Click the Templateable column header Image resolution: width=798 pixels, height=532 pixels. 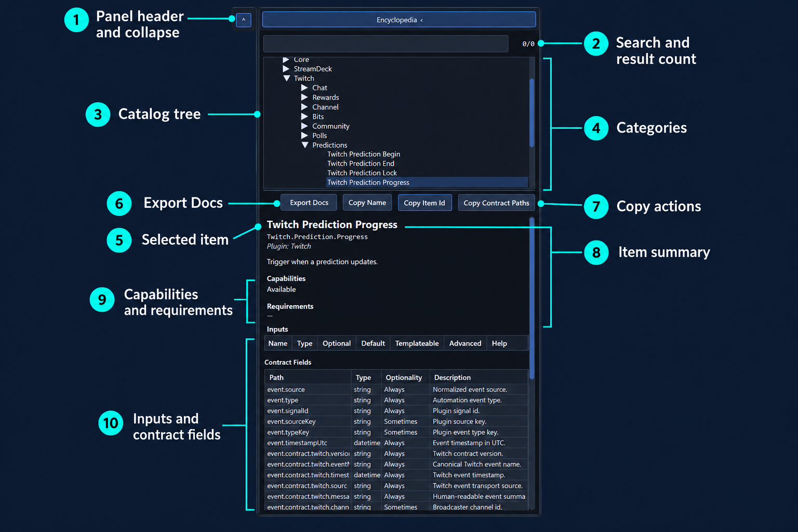417,343
